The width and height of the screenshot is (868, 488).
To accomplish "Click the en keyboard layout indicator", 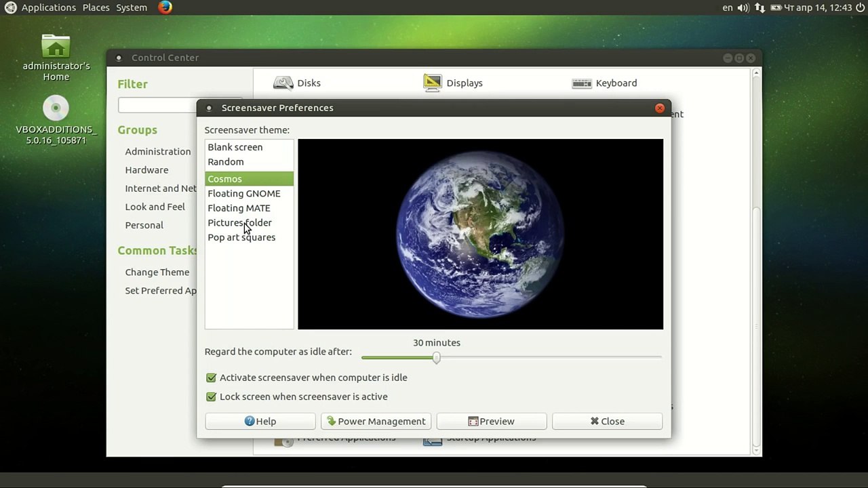I will (728, 7).
